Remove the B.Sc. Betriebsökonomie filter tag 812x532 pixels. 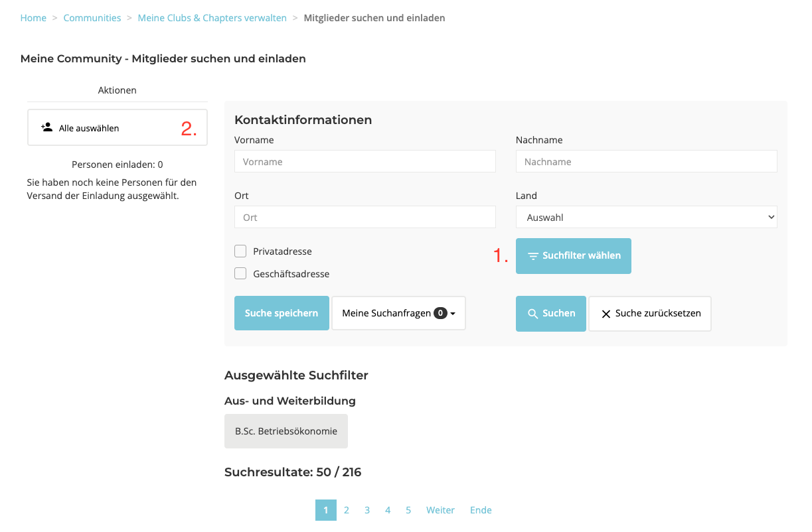286,431
